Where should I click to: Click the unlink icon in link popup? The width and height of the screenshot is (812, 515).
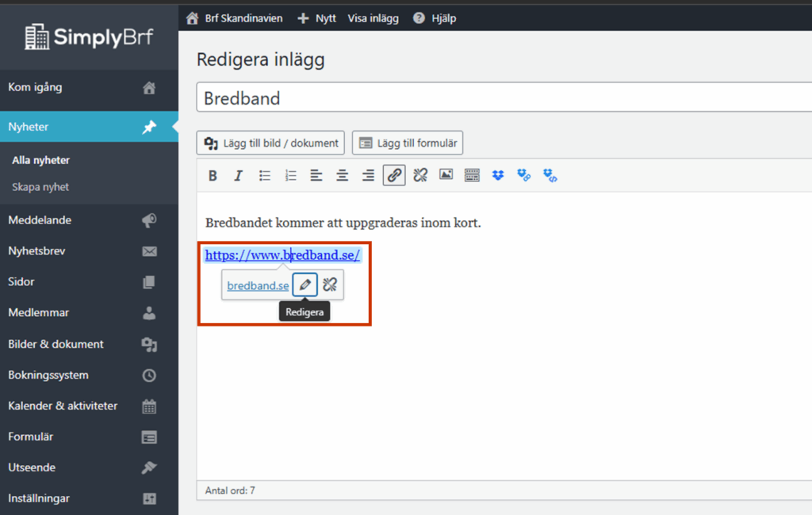click(x=330, y=284)
